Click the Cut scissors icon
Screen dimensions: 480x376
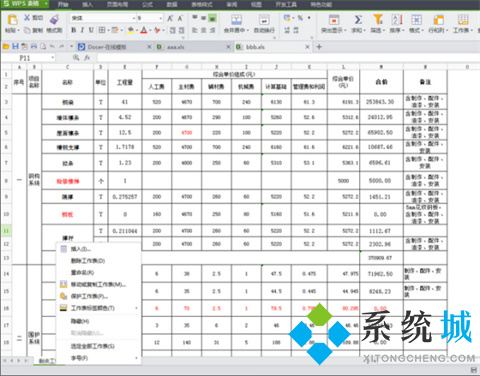(27, 17)
